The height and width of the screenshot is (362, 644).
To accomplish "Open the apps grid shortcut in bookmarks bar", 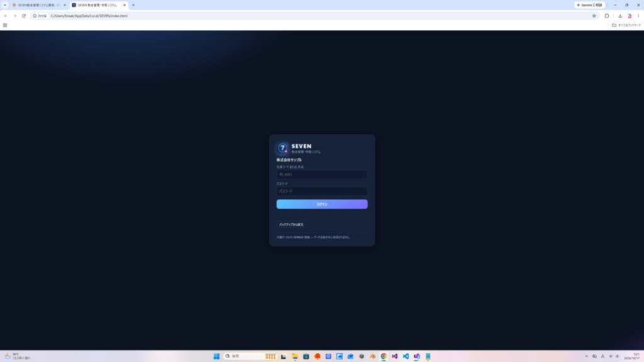I will (5, 25).
